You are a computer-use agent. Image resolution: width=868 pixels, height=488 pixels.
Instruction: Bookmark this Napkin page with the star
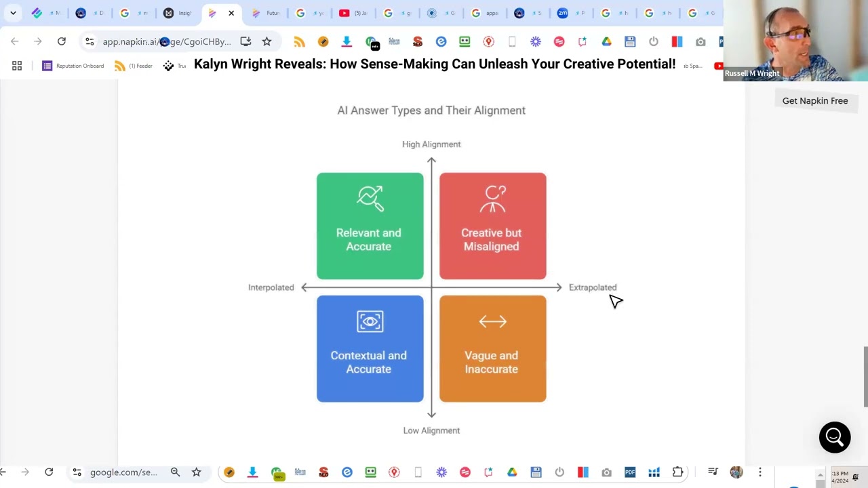tap(267, 42)
